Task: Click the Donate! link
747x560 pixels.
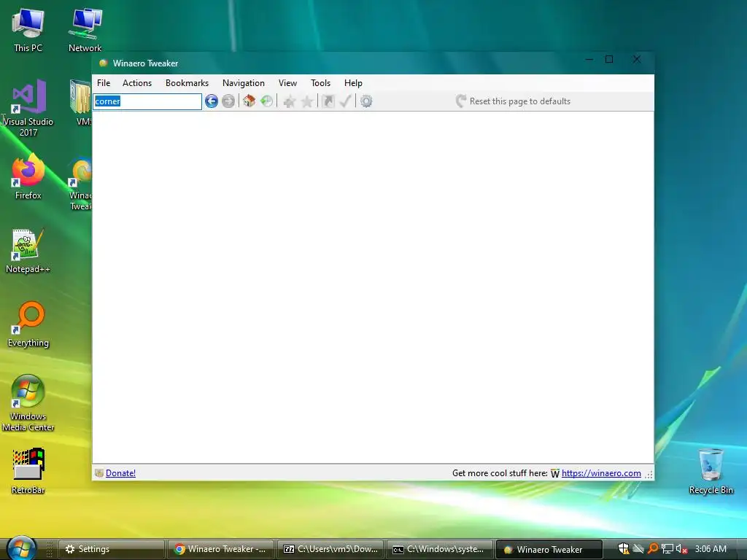Action: tap(120, 472)
